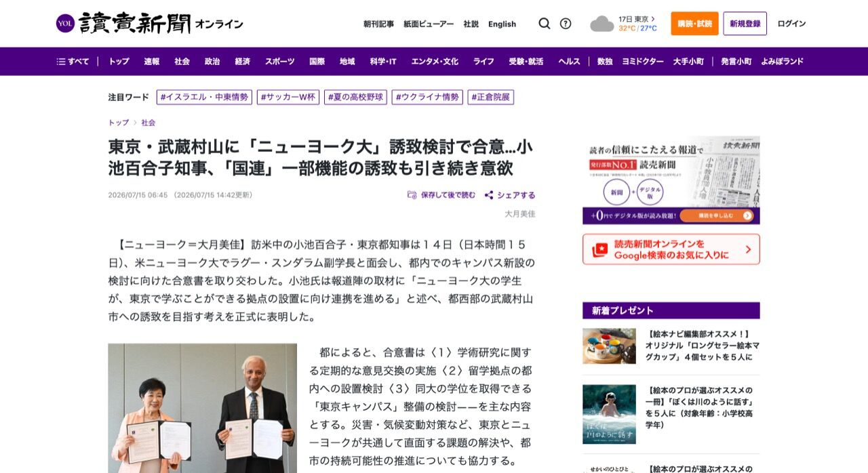Viewport: 868px width, 473px height.
Task: Open the article photo of the signing
Action: pos(202,408)
